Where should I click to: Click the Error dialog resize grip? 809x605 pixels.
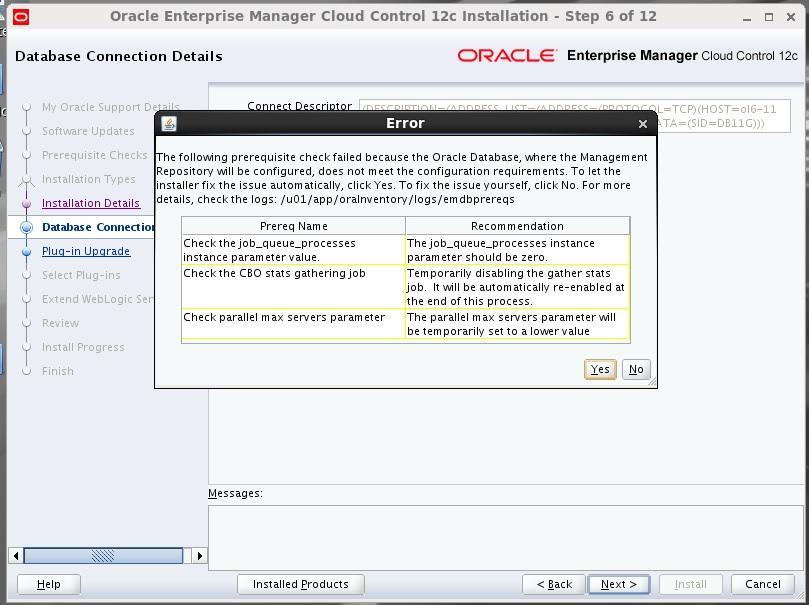click(652, 382)
